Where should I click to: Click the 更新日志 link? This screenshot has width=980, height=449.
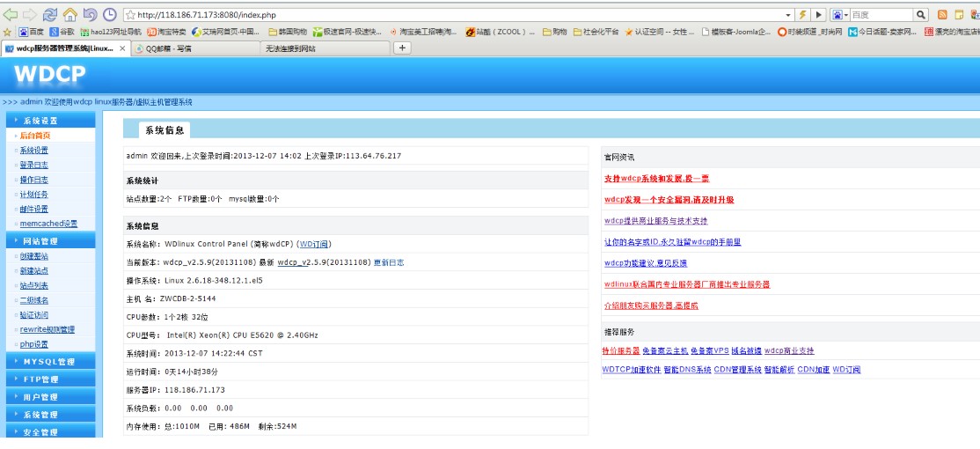[389, 262]
